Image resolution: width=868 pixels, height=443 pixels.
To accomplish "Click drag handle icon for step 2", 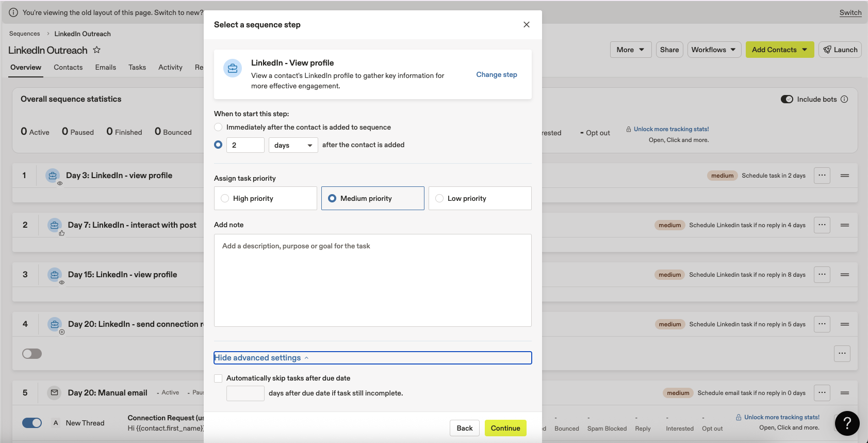I will click(x=844, y=225).
